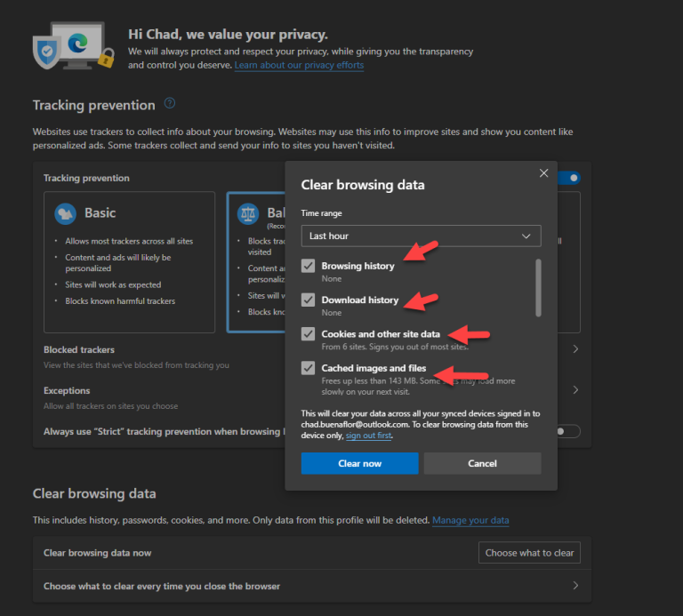Expand clear-on-close options chevron
Screen dimensions: 683x616
(575, 586)
